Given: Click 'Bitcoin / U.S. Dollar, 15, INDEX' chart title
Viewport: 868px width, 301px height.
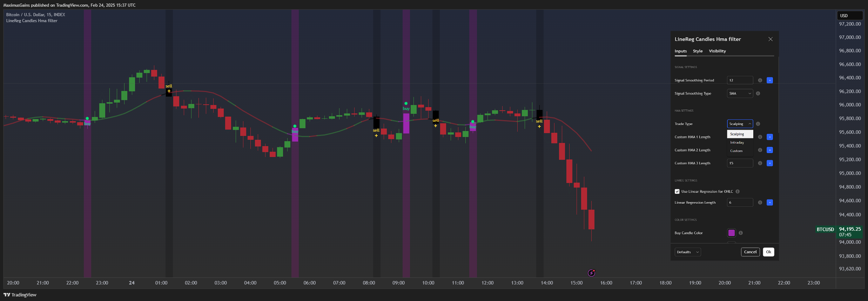Looking at the screenshot, I should pos(36,15).
